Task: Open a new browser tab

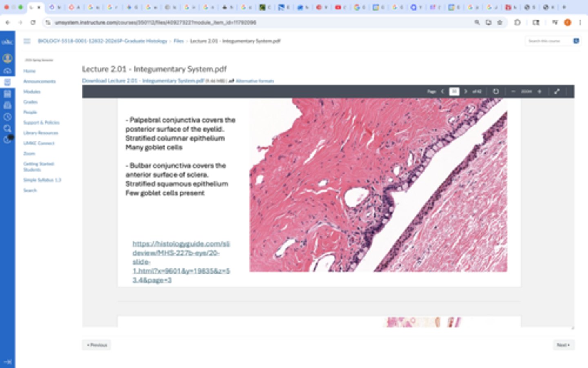Action: [x=564, y=7]
